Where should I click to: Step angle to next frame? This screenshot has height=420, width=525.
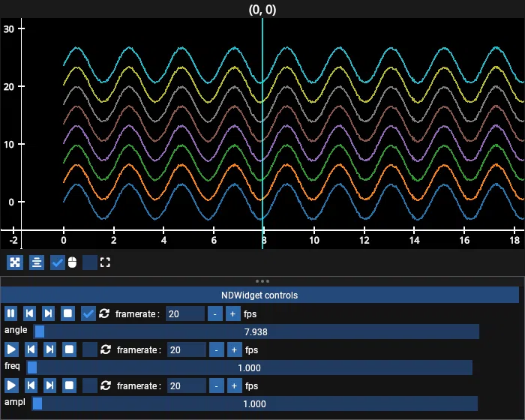pyautogui.click(x=49, y=313)
